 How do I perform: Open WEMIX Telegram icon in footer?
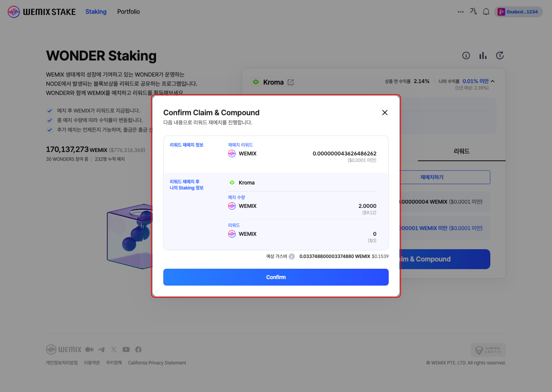click(102, 350)
